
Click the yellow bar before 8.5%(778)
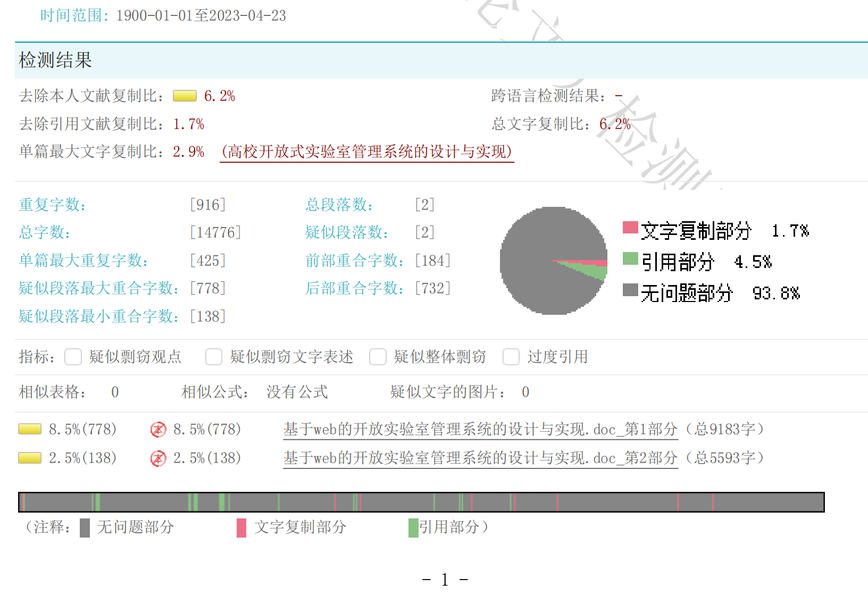[30, 429]
